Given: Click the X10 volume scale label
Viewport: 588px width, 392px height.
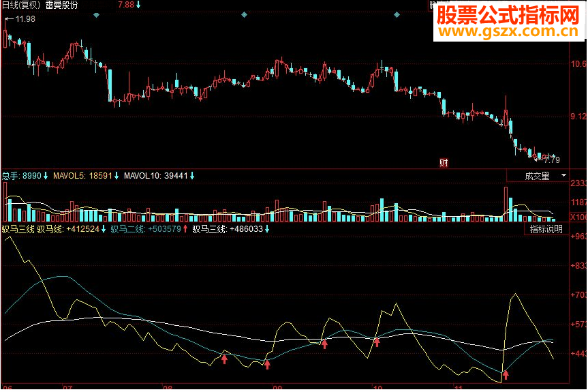Looking at the screenshot, I should click(x=578, y=217).
